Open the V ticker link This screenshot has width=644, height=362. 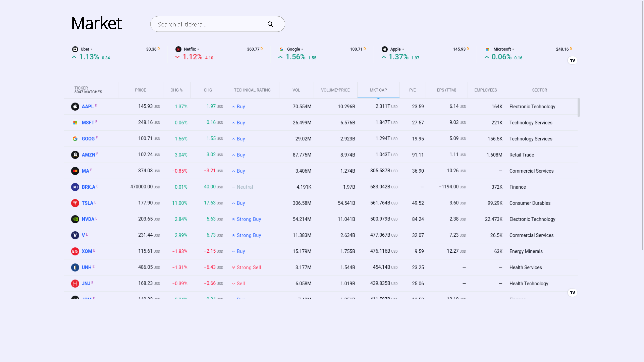coord(83,235)
